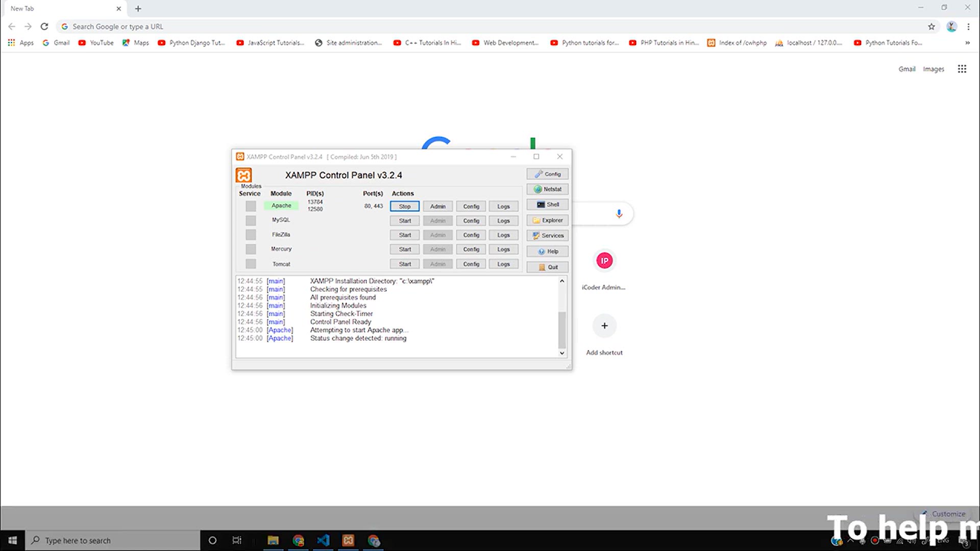This screenshot has width=980, height=551.
Task: Open iCoder Admin shortcut tile
Action: click(604, 270)
